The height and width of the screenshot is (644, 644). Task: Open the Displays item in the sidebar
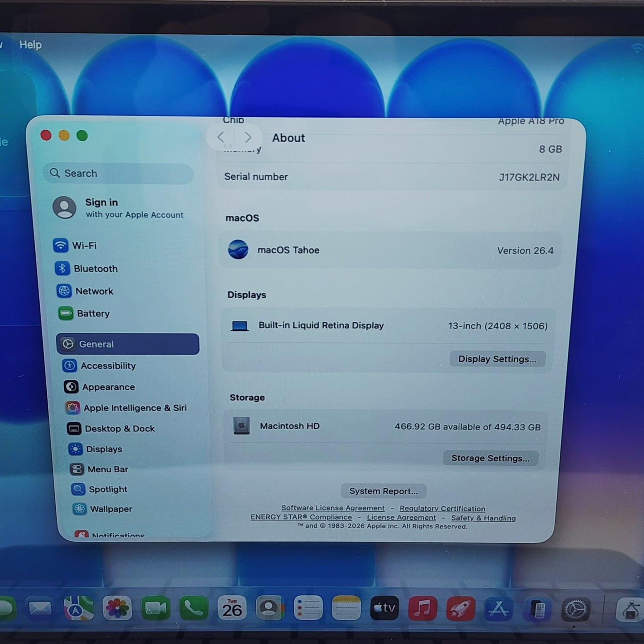(95, 449)
